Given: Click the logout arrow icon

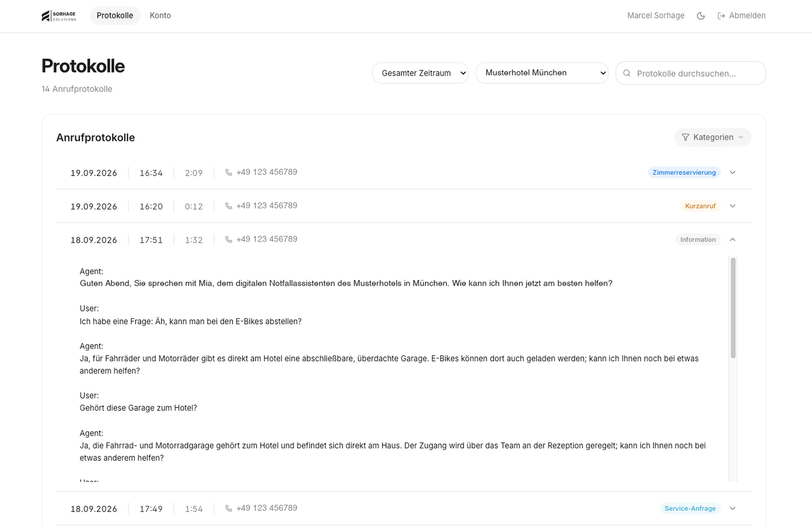Looking at the screenshot, I should tap(721, 16).
